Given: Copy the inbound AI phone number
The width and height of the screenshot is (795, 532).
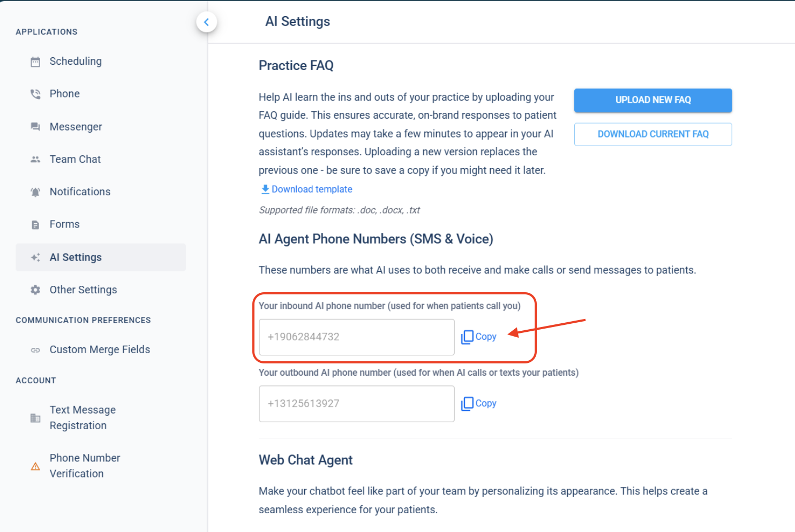Looking at the screenshot, I should pos(479,337).
